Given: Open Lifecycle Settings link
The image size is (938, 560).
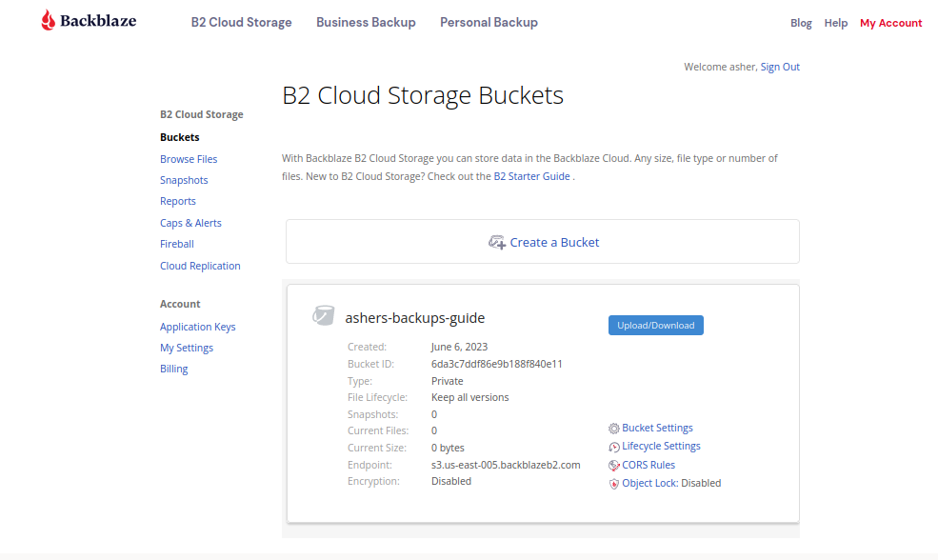Looking at the screenshot, I should click(661, 447).
